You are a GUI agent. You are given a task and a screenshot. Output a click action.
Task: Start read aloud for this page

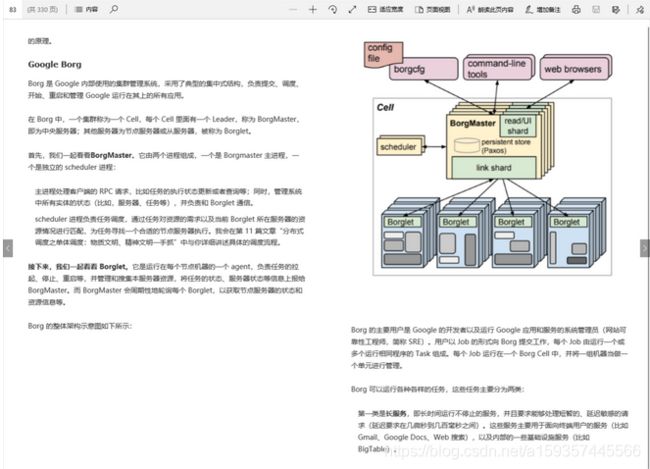coord(490,10)
